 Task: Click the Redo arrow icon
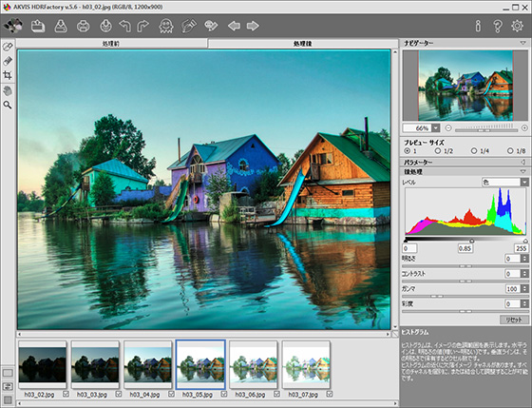[142, 26]
